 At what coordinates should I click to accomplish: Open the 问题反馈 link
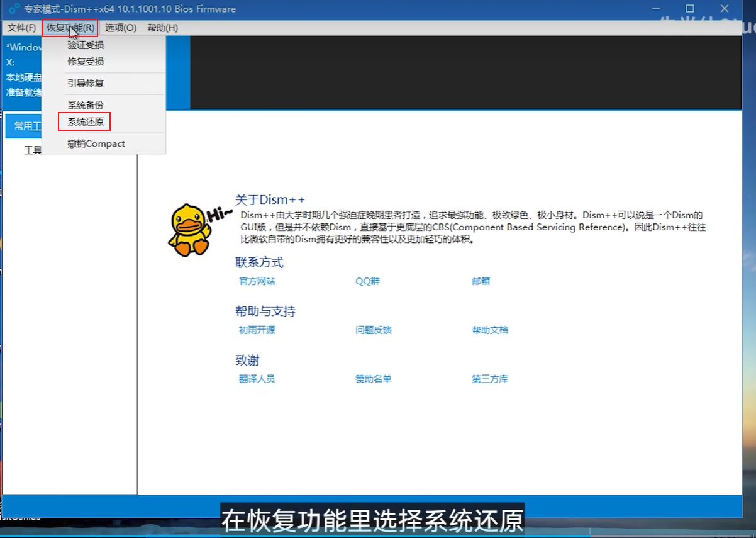pyautogui.click(x=373, y=330)
